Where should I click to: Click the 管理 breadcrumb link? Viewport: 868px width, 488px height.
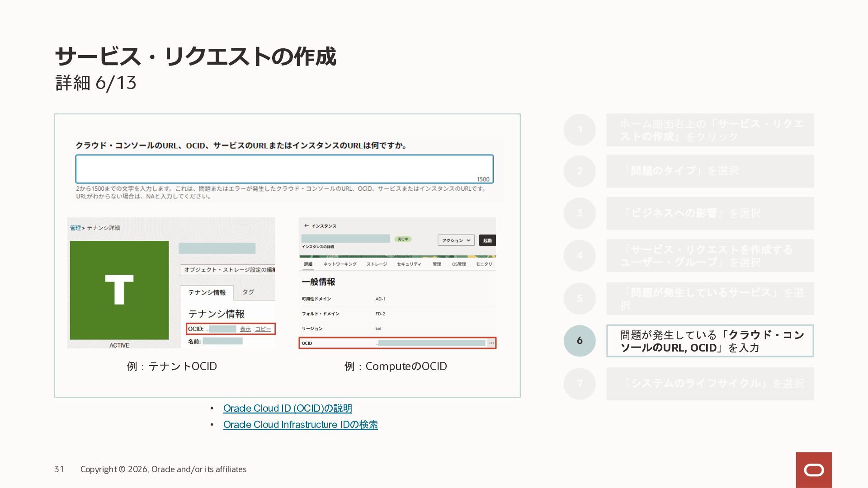[x=75, y=228]
